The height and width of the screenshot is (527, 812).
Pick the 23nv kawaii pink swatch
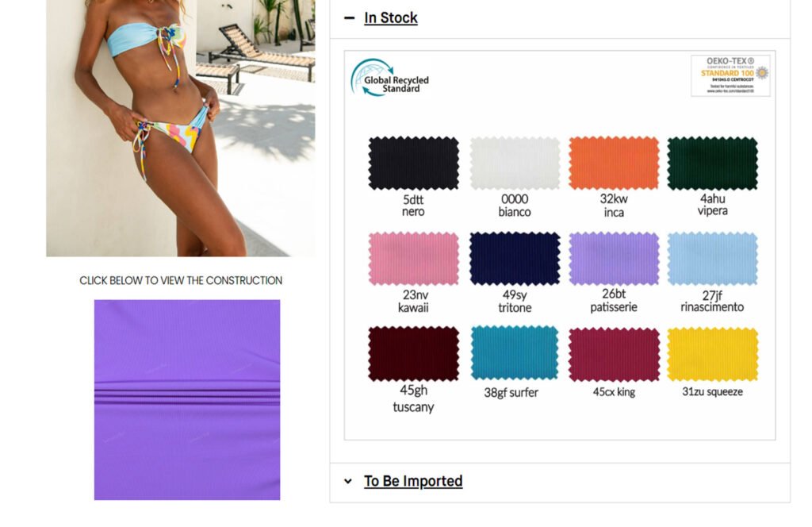[413, 259]
